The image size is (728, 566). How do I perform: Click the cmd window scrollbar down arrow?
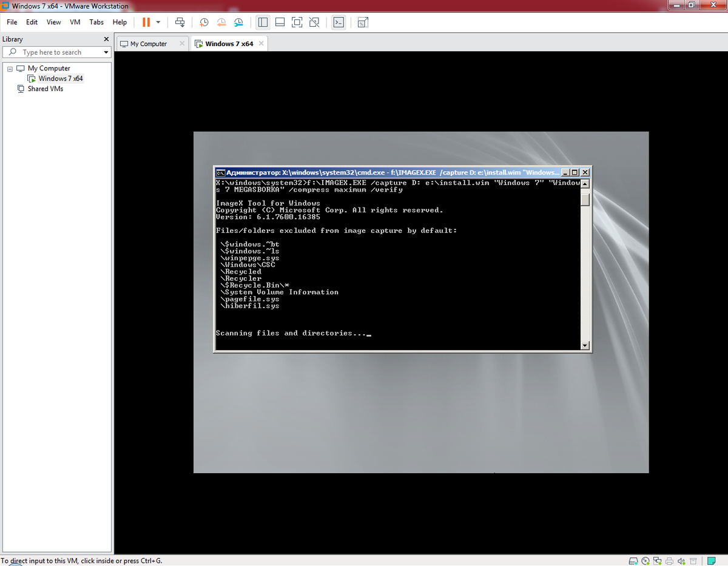tap(585, 346)
